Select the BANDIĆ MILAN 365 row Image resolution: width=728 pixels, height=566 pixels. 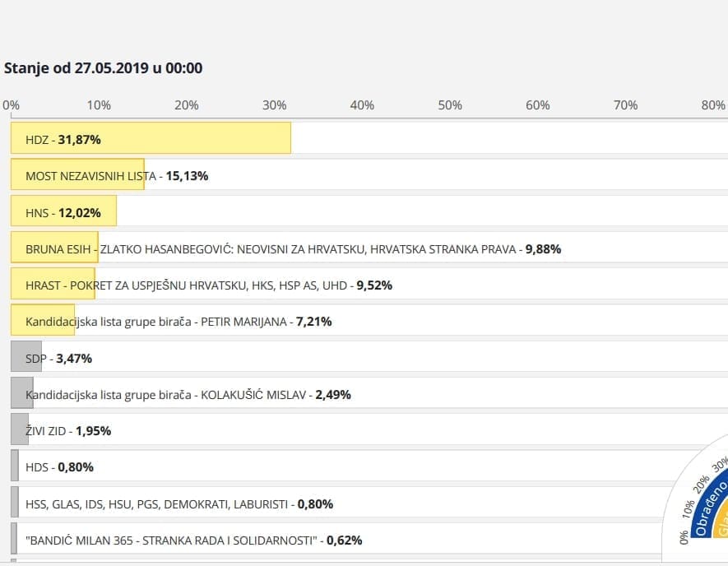click(193, 540)
